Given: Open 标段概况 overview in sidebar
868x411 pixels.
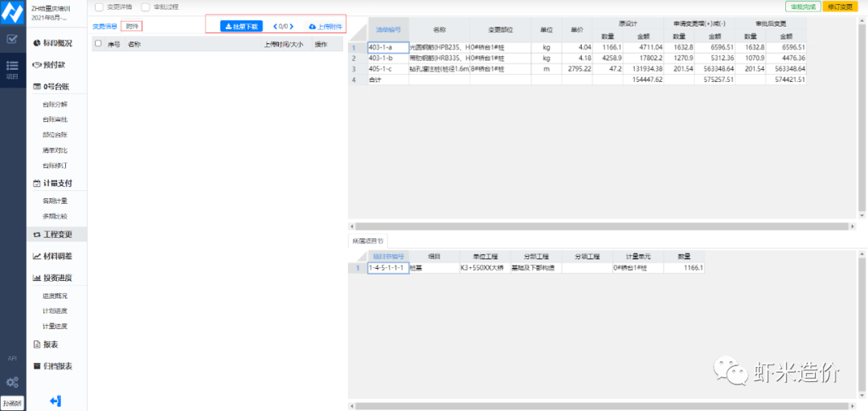Looking at the screenshot, I should (x=56, y=43).
